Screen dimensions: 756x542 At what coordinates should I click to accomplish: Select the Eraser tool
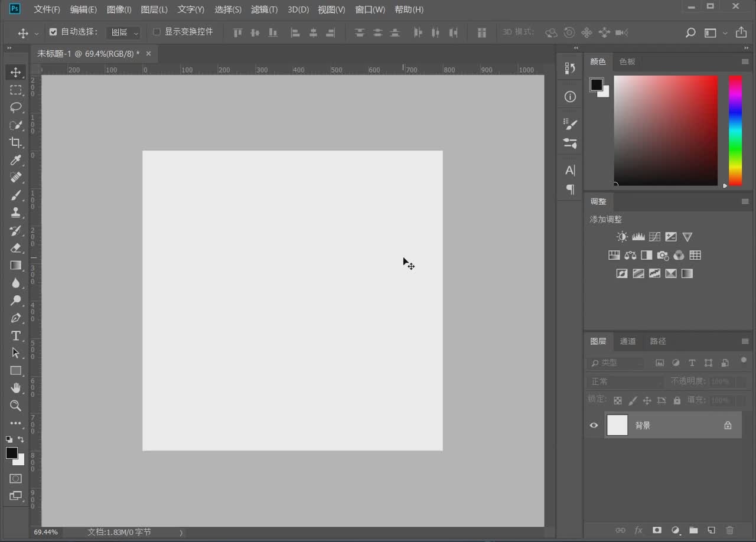16,247
